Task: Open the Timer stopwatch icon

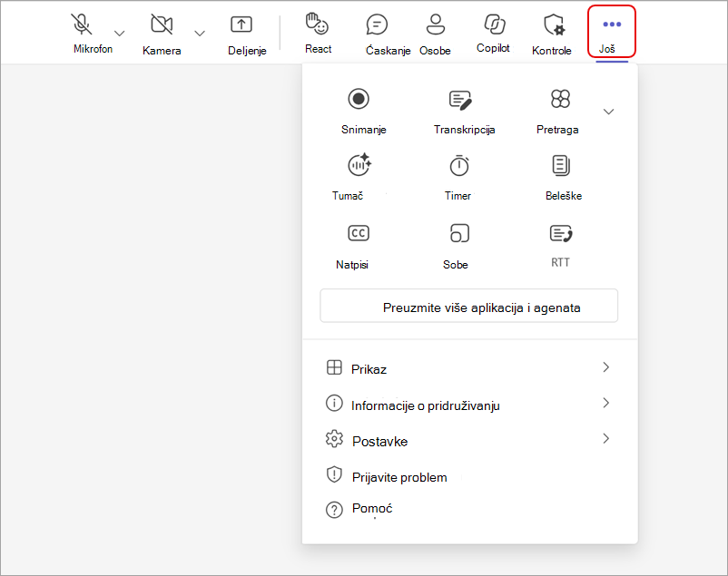Action: (x=459, y=165)
